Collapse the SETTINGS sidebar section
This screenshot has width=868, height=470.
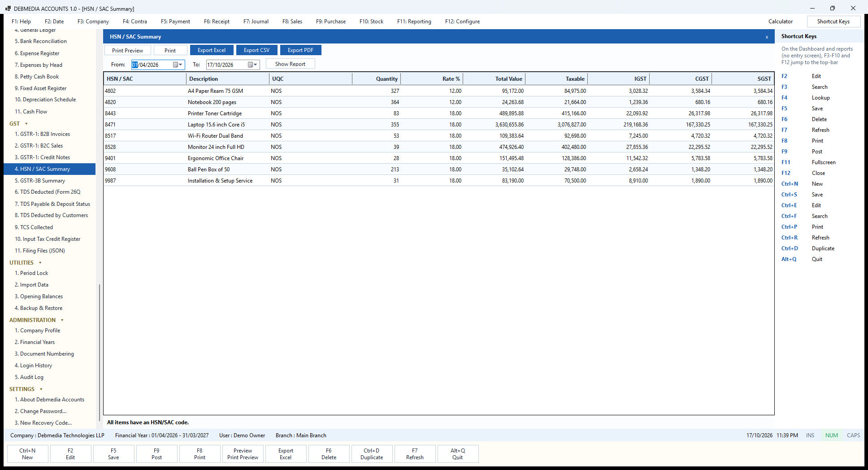(41, 389)
